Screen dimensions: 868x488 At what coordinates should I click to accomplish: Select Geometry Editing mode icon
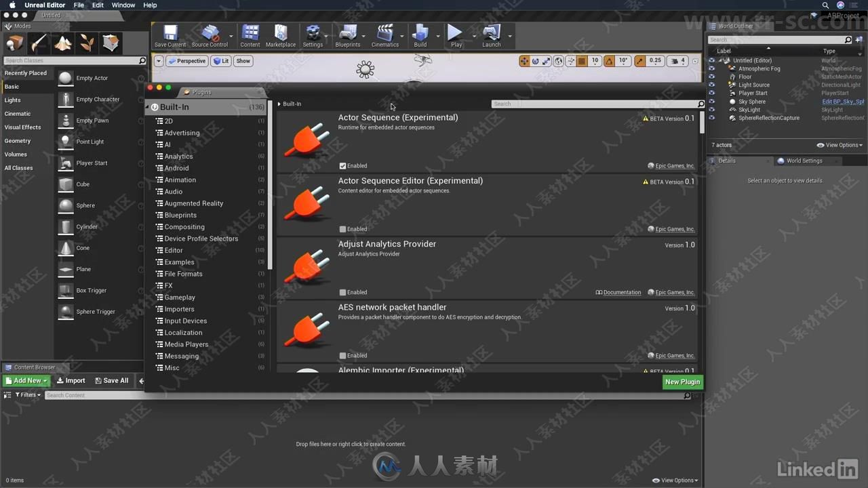pos(111,43)
